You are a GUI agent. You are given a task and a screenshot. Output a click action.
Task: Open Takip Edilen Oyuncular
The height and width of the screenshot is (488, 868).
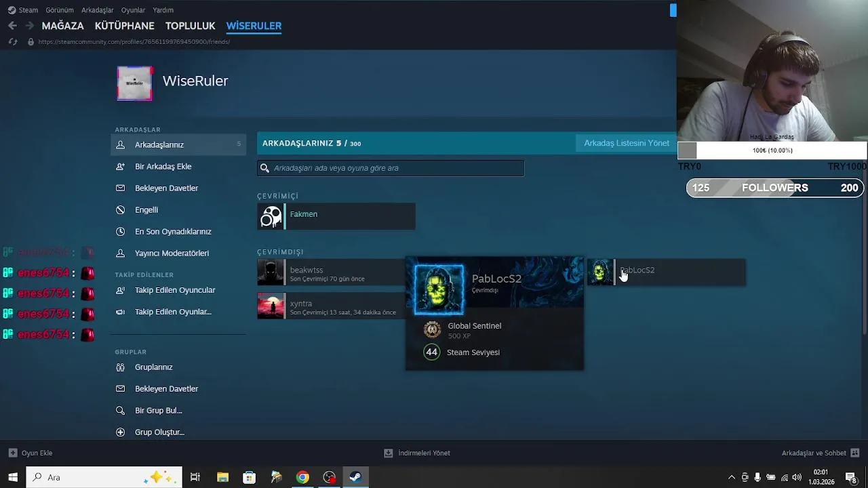click(x=175, y=290)
